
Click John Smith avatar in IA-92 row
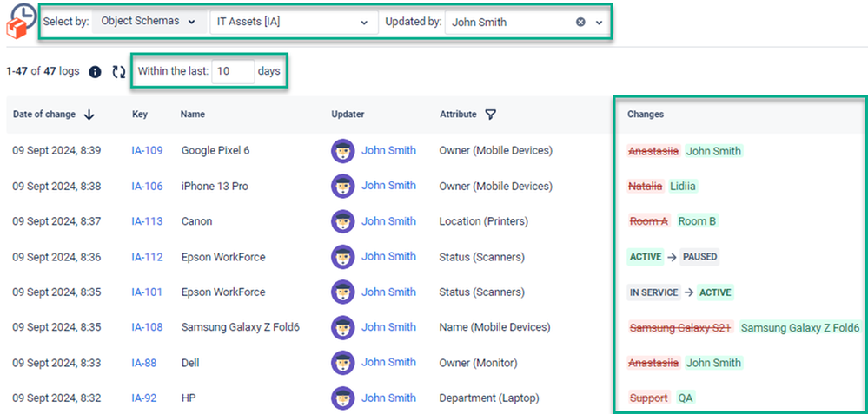[342, 398]
